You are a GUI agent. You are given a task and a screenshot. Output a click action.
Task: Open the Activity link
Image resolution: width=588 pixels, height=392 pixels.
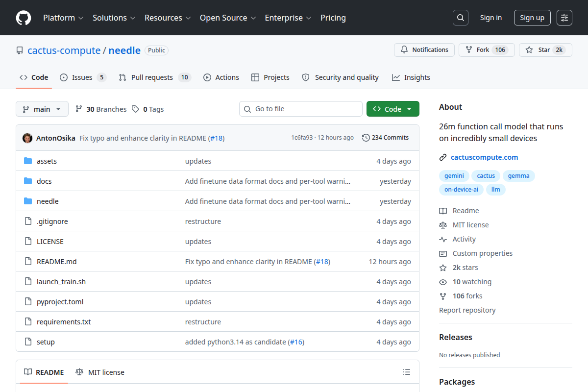pos(458,239)
